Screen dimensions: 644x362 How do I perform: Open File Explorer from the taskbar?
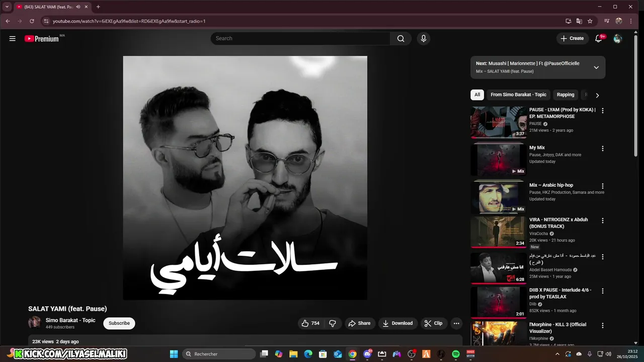[293, 354]
